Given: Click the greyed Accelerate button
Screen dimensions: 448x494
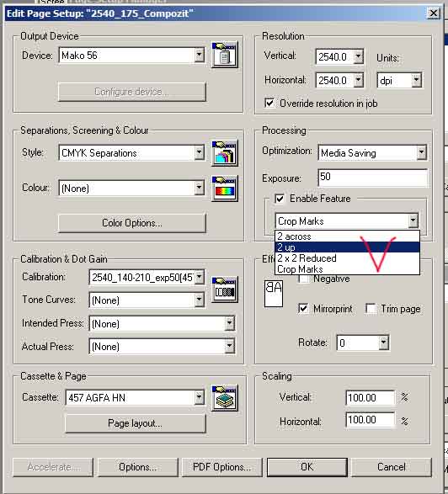Looking at the screenshot, I should point(53,467).
